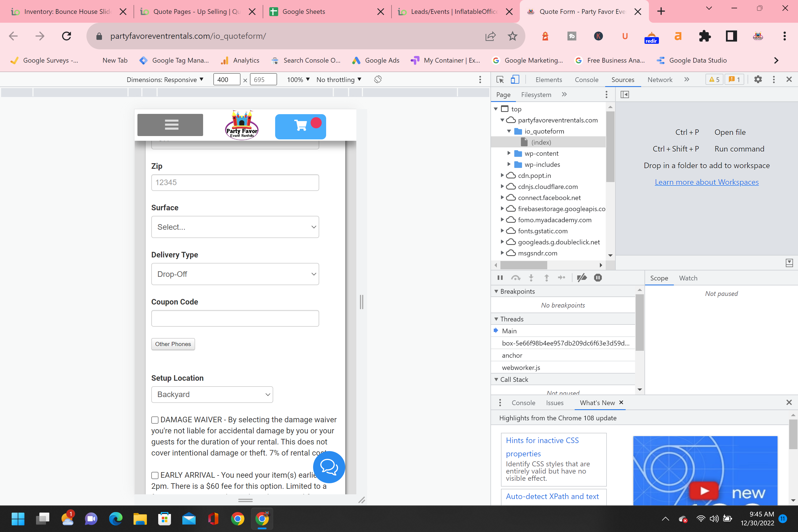Click the inspect element picker icon
Image resolution: width=798 pixels, height=532 pixels.
tap(500, 80)
